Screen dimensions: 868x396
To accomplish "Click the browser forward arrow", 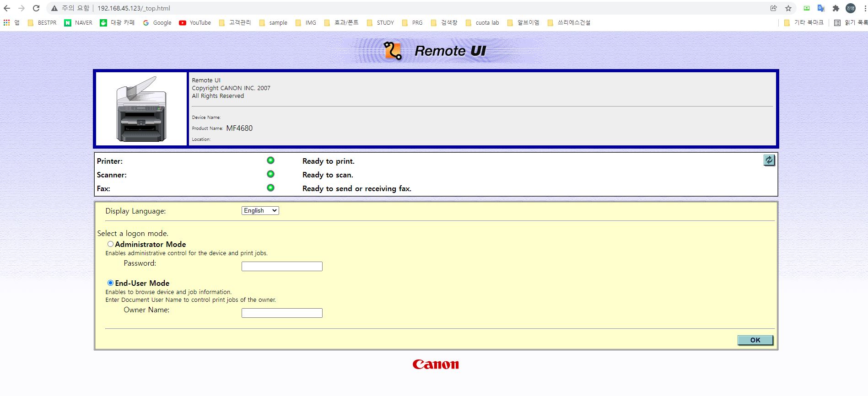I will 22,8.
